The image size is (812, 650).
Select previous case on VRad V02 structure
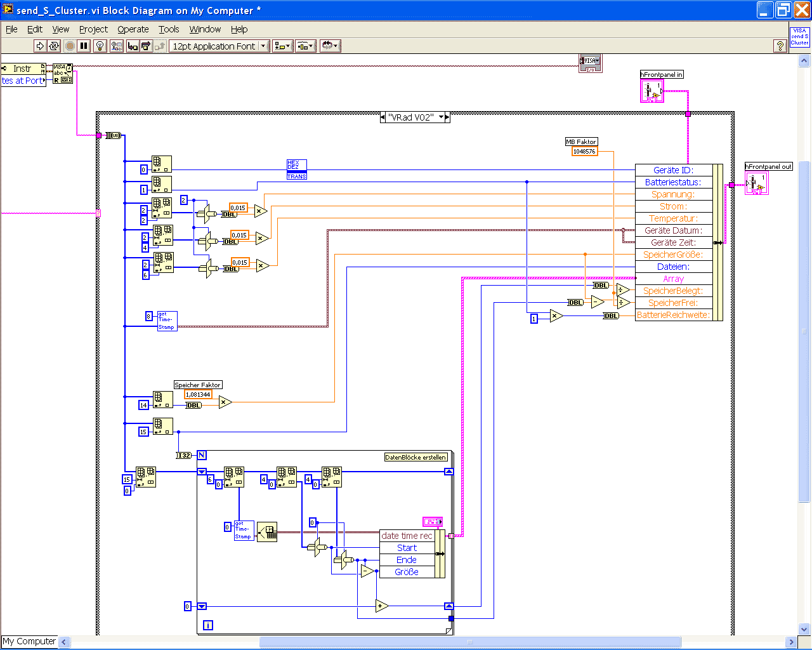383,117
